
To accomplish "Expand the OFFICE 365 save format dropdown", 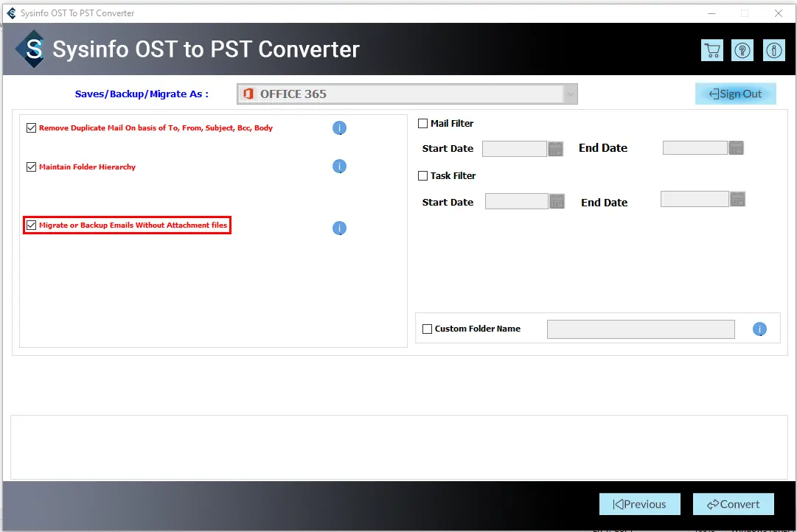I will click(571, 94).
